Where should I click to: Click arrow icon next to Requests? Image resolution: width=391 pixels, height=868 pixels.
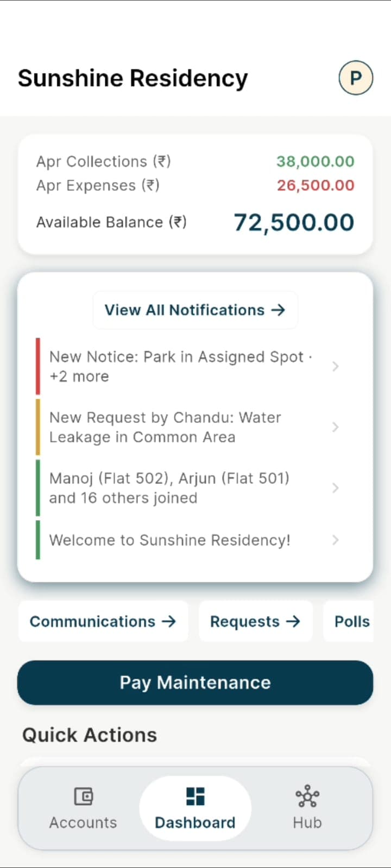point(293,622)
